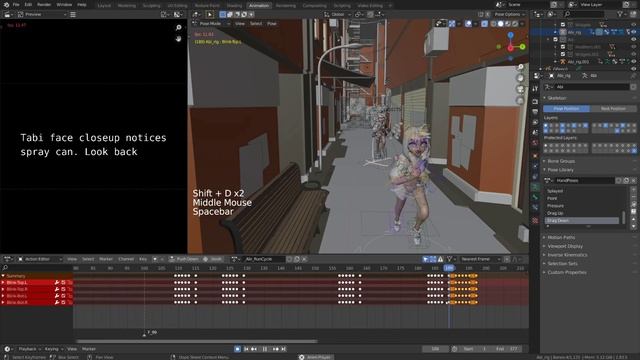
Task: Toggle visibility of Abi_rig.001 row
Action: click(634, 62)
